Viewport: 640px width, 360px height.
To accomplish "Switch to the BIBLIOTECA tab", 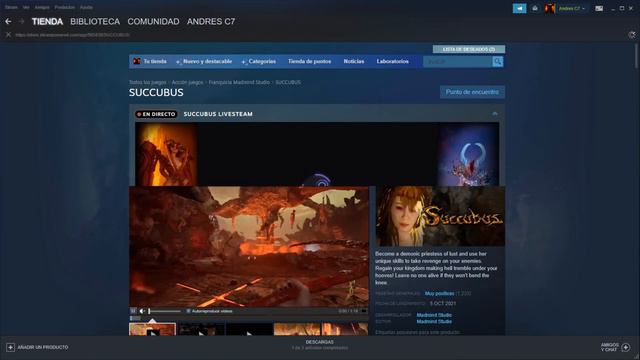I will 95,22.
